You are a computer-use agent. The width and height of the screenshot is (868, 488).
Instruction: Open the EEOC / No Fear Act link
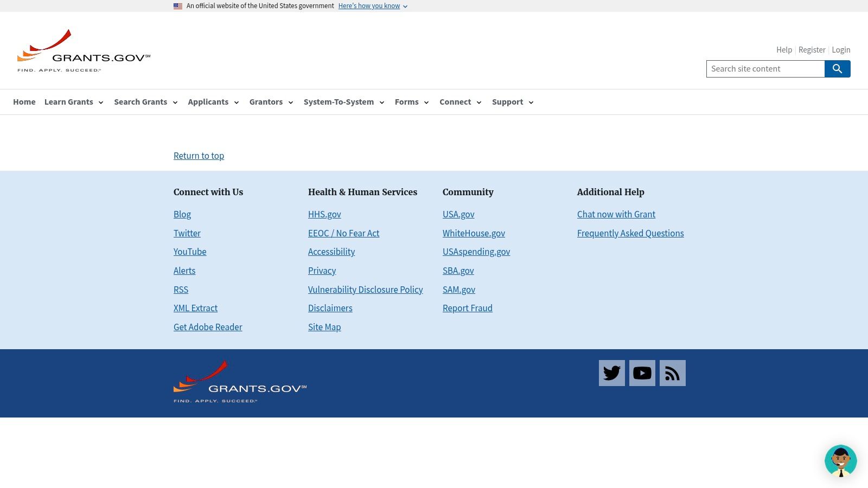click(x=344, y=233)
